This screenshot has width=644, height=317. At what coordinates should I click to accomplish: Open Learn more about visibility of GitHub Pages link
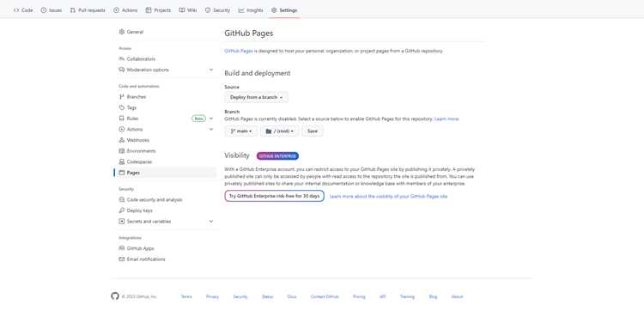coord(388,197)
